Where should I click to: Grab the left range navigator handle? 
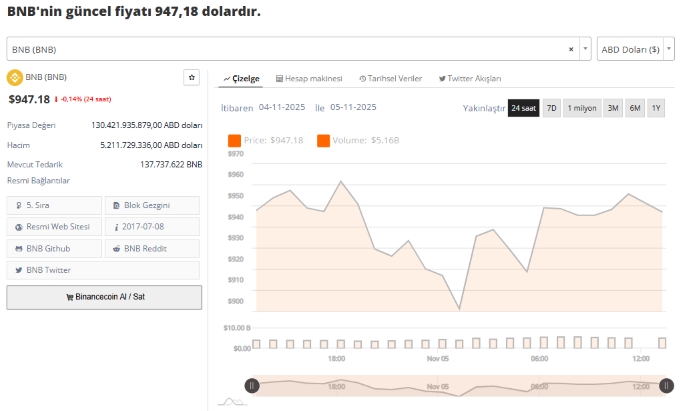pos(252,385)
